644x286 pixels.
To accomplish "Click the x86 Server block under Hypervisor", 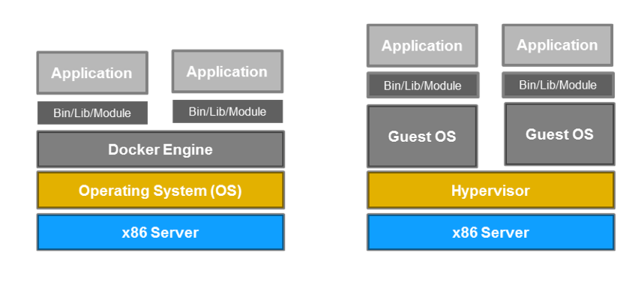I will pyautogui.click(x=491, y=232).
